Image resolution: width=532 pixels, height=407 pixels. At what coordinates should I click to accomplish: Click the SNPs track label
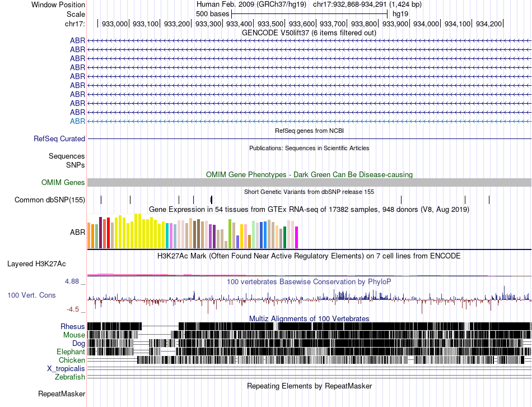(76, 165)
